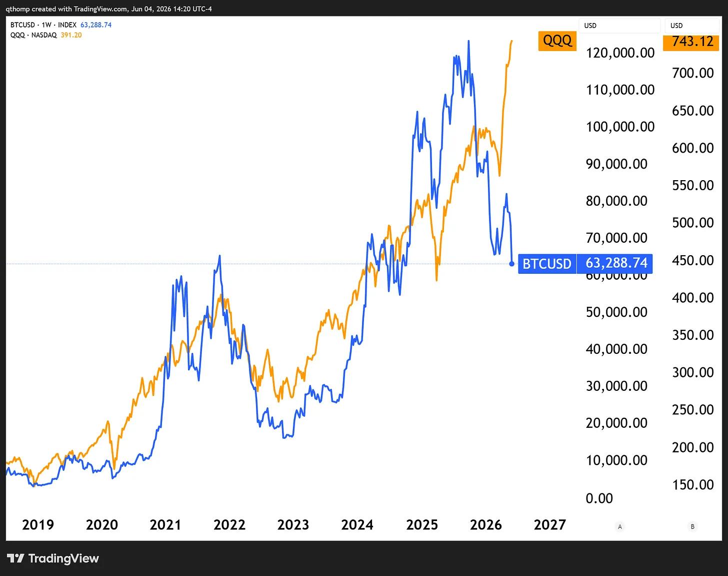This screenshot has height=576, width=728.
Task: Click the QQQ last price tag 743.12
Action: [x=692, y=41]
